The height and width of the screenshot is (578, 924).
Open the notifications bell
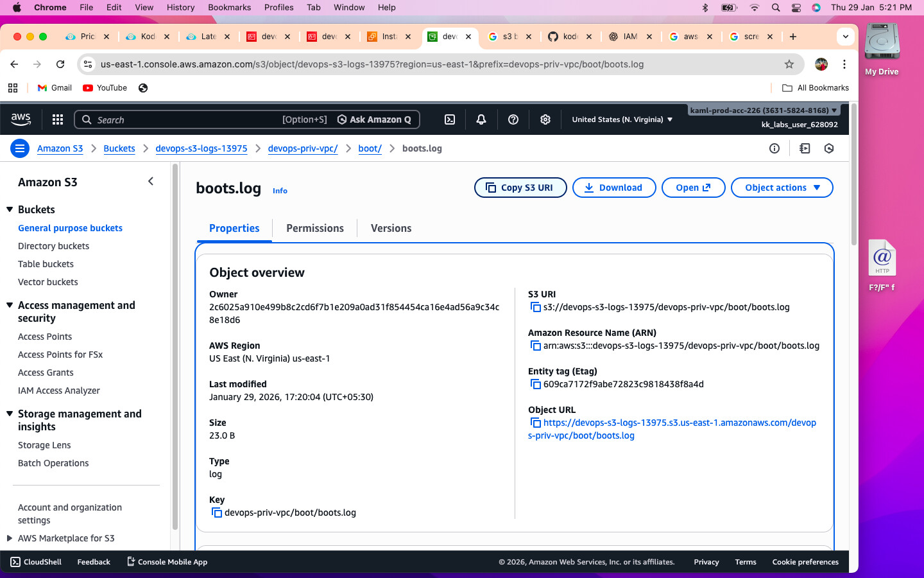click(x=481, y=119)
